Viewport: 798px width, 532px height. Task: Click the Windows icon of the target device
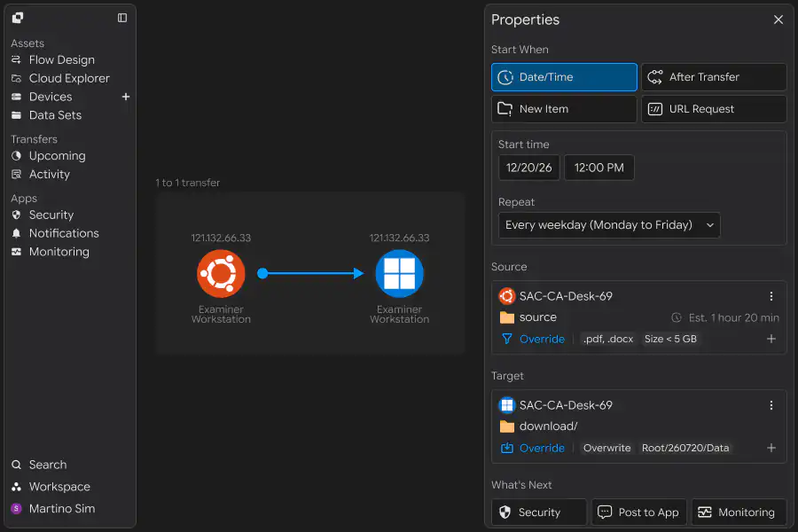[x=507, y=405]
